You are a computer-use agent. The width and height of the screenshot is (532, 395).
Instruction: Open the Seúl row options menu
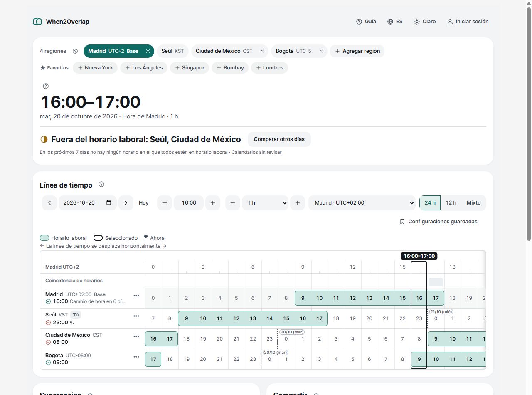point(136,316)
